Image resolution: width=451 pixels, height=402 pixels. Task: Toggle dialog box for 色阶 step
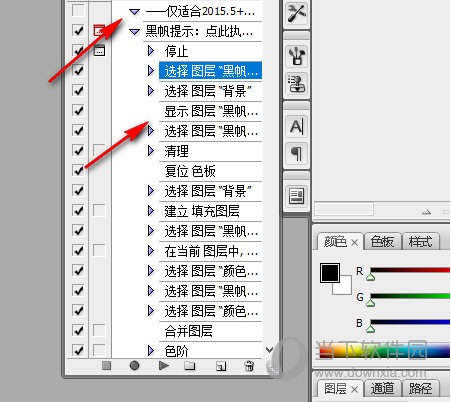(99, 350)
